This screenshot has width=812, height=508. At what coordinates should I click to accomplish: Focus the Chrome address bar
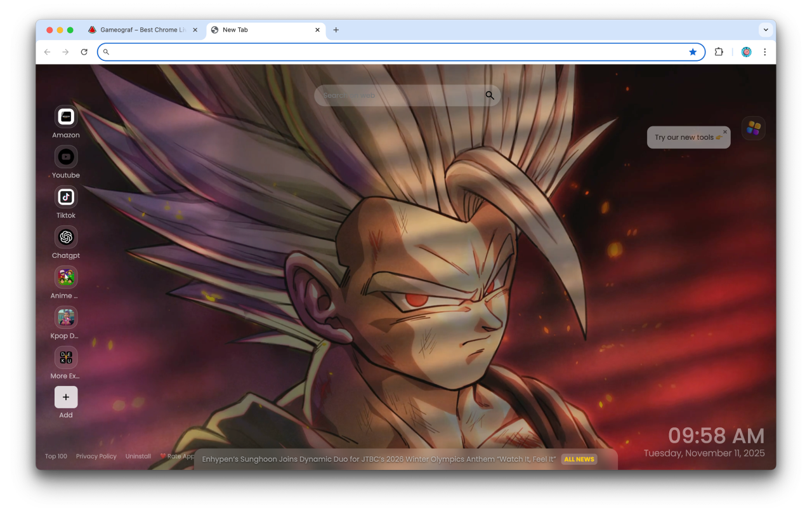(x=401, y=52)
